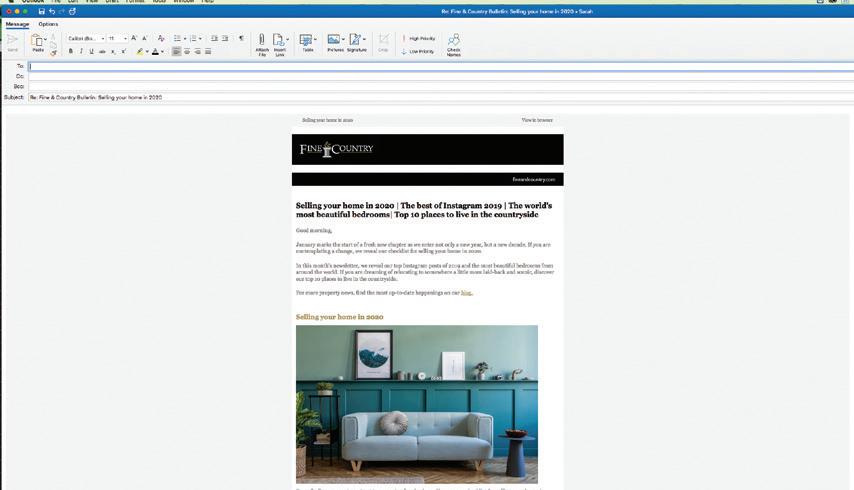The width and height of the screenshot is (854, 490).
Task: Click the gold Selling your home in 2020 heading
Action: [339, 317]
